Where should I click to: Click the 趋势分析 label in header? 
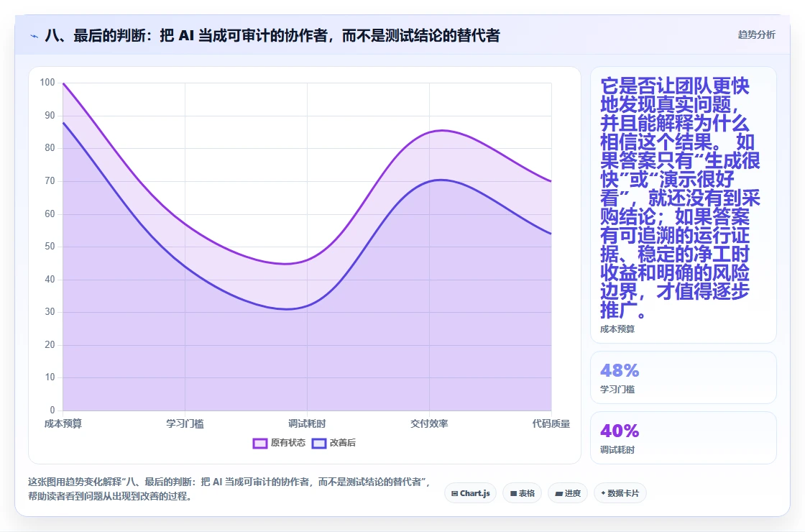tap(756, 35)
